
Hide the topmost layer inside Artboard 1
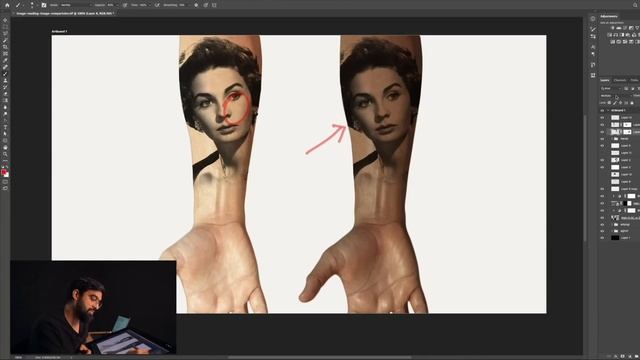point(602,118)
